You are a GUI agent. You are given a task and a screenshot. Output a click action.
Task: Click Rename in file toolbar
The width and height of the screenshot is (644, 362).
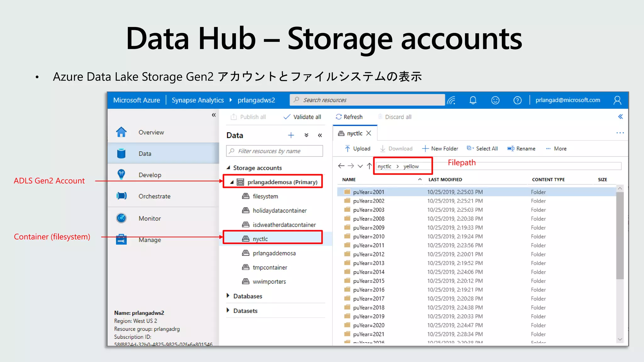[521, 149]
